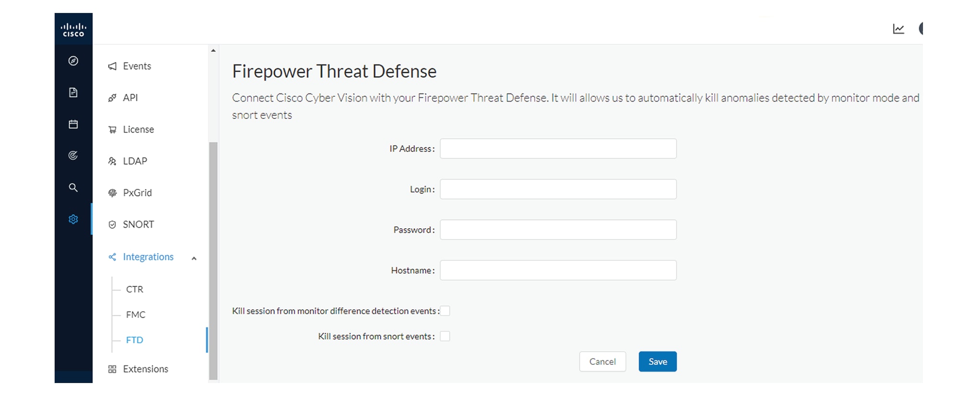Screen dimensions: 980x396
Task: Focus the Hostname input field
Action: pos(558,270)
